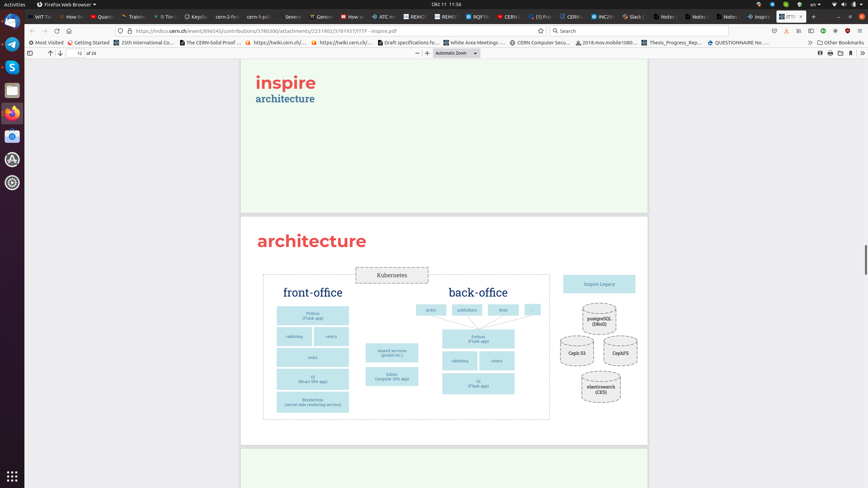Screen dimensions: 868x488
Task: Open a new browser tab
Action: 813,17
